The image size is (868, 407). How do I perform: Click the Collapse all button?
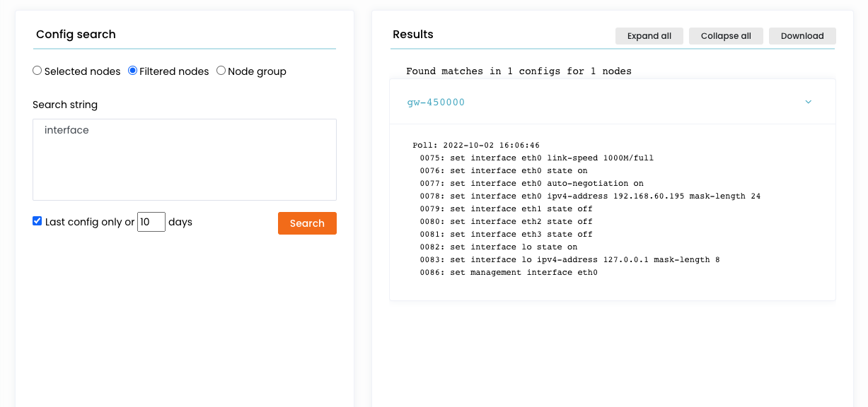pyautogui.click(x=725, y=36)
